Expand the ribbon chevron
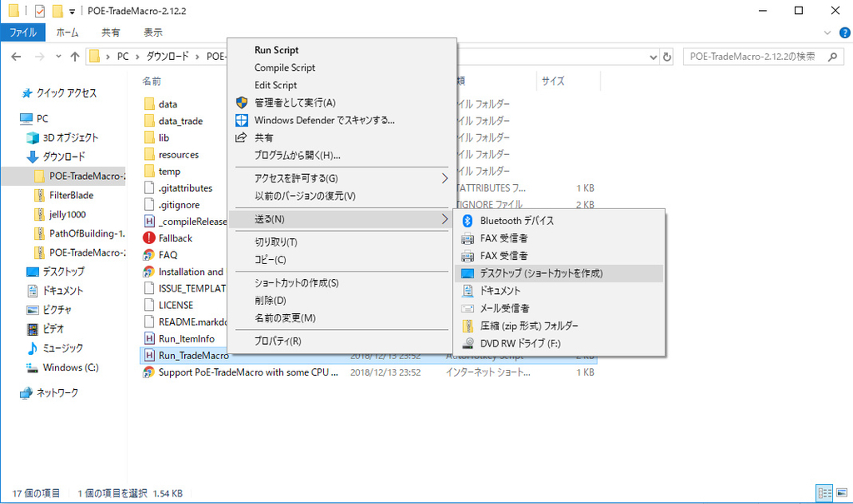Viewport: 853px width, 504px height. [827, 32]
